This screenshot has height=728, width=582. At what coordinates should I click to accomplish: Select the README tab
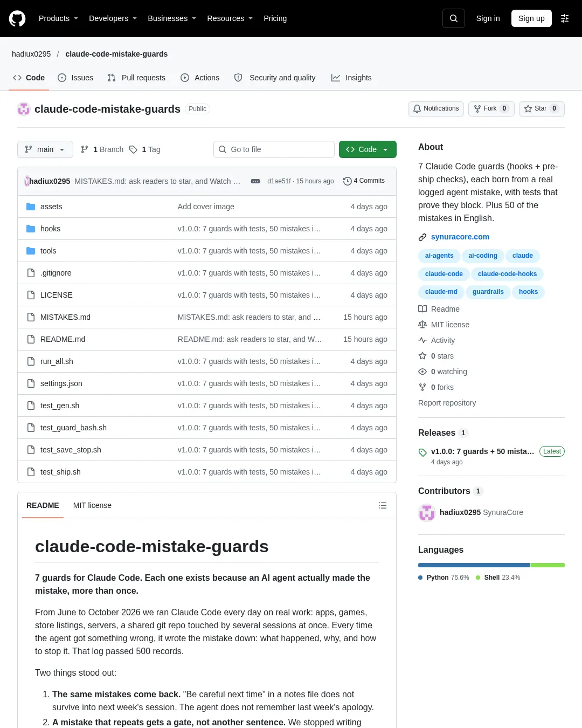(x=43, y=505)
